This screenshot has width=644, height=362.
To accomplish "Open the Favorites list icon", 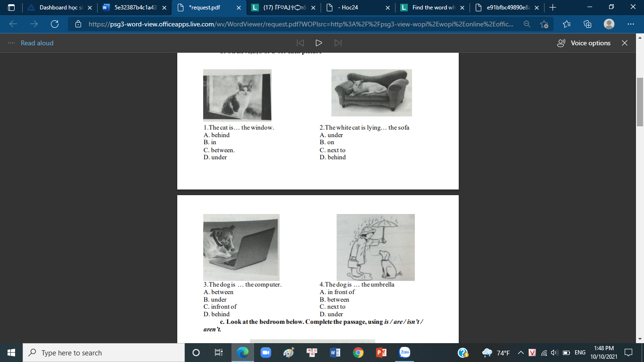I will click(567, 24).
